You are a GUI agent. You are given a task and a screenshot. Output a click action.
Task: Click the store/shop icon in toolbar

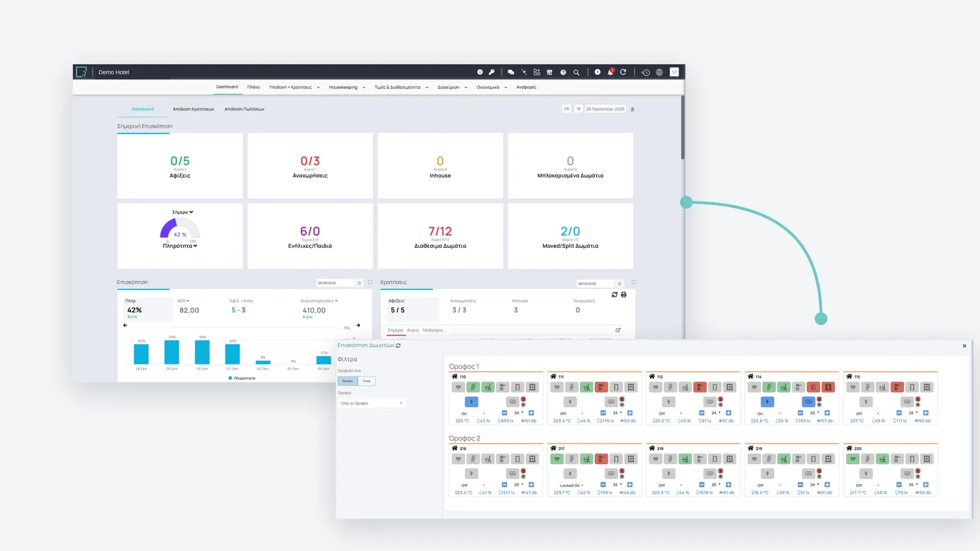click(549, 72)
